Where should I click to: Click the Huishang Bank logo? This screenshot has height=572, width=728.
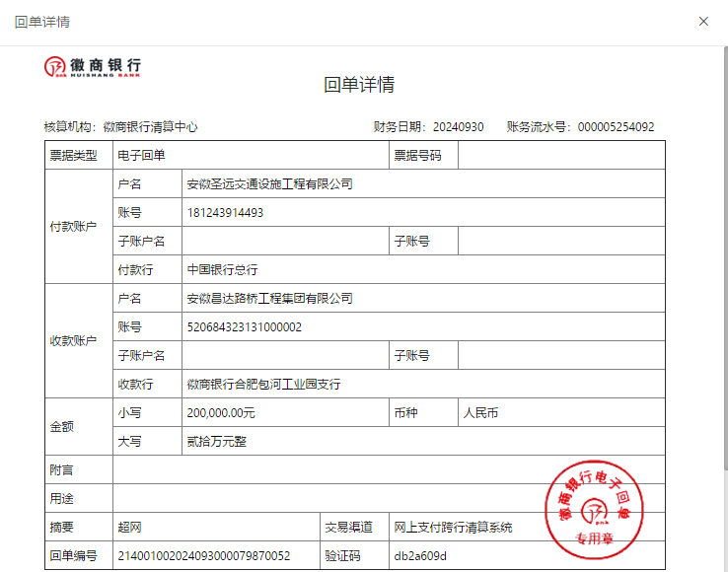pyautogui.click(x=92, y=67)
